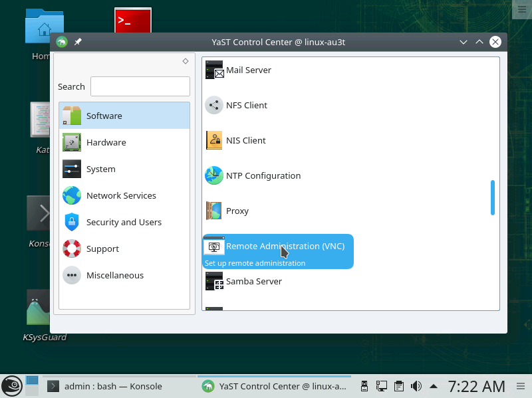
Task: Open the Mail Server module icon
Action: (x=214, y=70)
